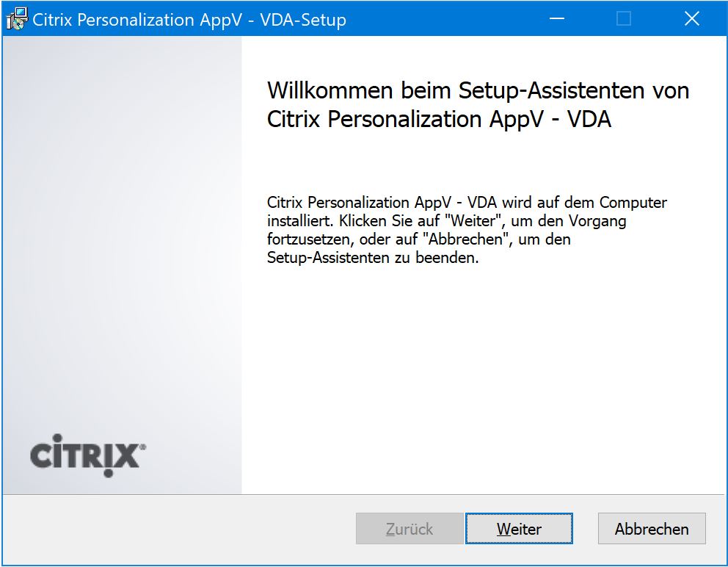The height and width of the screenshot is (567, 728).
Task: Click the Citrix logo in the left banner
Action: 85,455
